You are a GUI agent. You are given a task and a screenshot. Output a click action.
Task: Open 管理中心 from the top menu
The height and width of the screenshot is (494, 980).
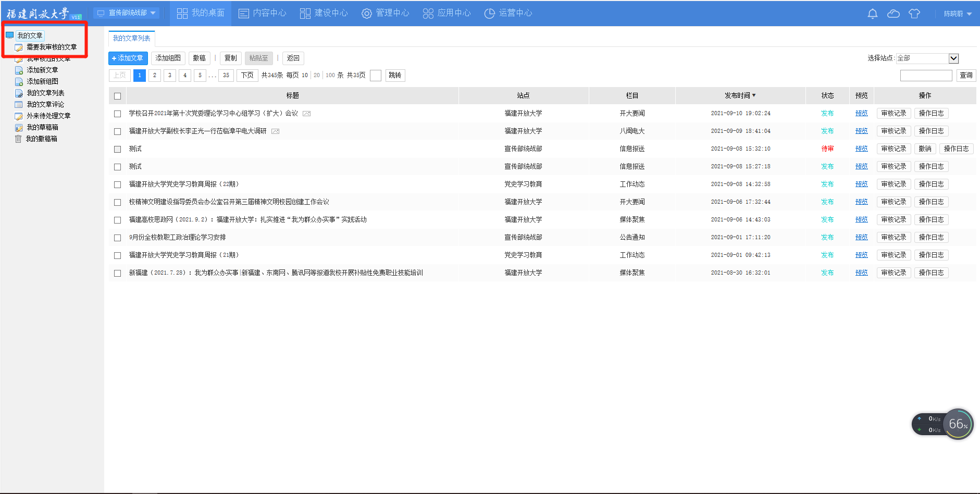pyautogui.click(x=386, y=13)
